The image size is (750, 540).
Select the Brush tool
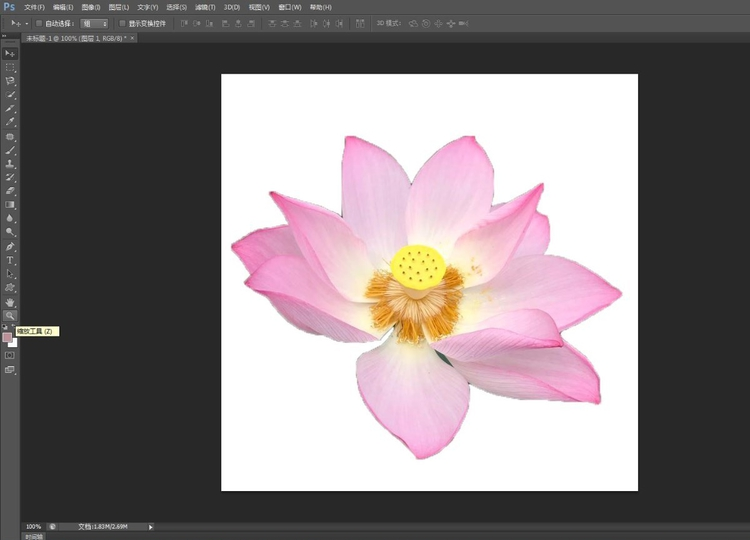click(10, 150)
